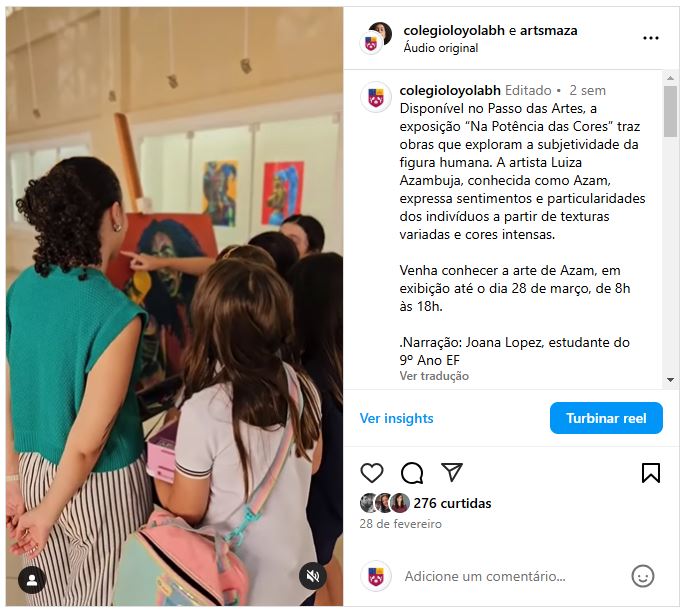Screen dimensions: 686x613
Task: Click the scrollbar down arrow in caption
Action: (x=670, y=380)
